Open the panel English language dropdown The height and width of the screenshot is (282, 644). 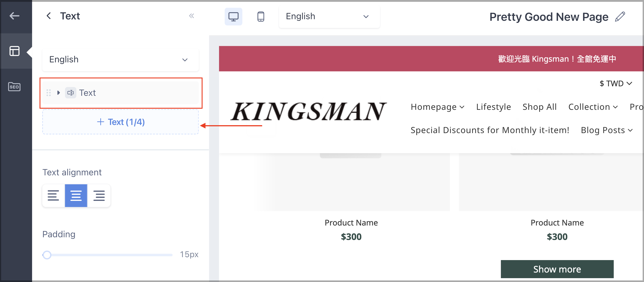(x=121, y=60)
